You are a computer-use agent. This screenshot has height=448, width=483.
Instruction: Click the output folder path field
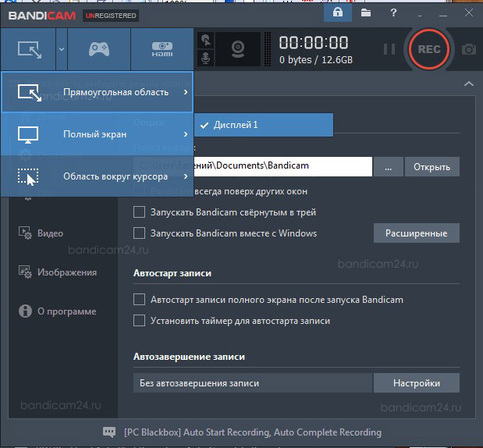click(x=253, y=166)
